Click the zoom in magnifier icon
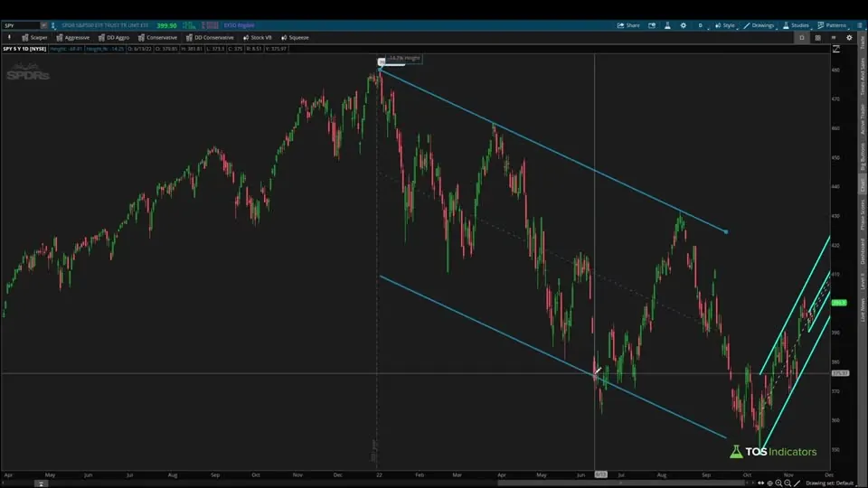The height and width of the screenshot is (488, 868). click(778, 483)
